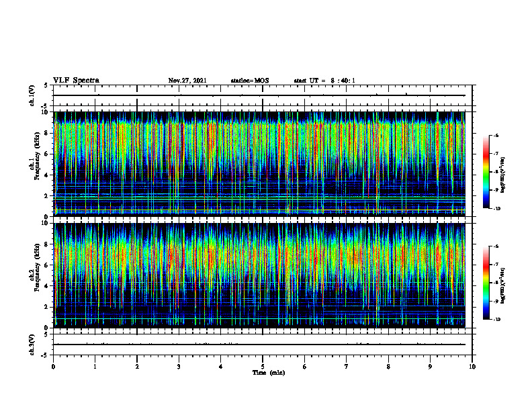Click the ch.2 frequency tick label '2'
The width and height of the screenshot is (532, 411).
tap(46, 307)
